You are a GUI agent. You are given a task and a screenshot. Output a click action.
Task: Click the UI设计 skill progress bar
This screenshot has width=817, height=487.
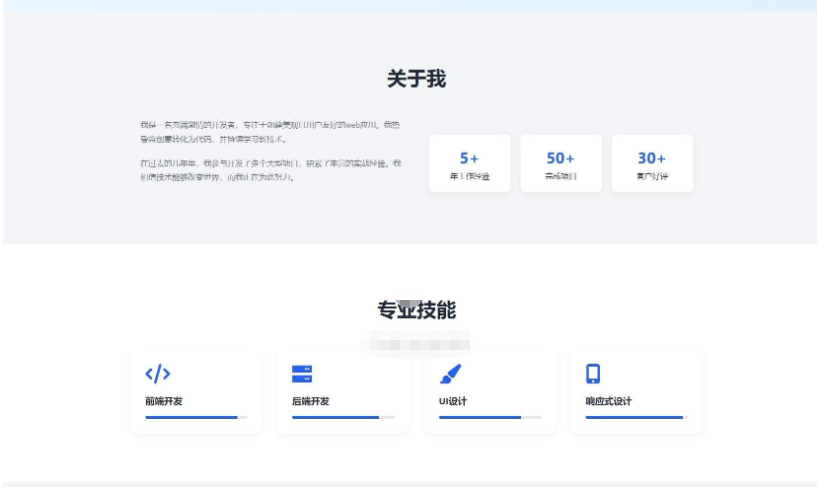click(490, 417)
